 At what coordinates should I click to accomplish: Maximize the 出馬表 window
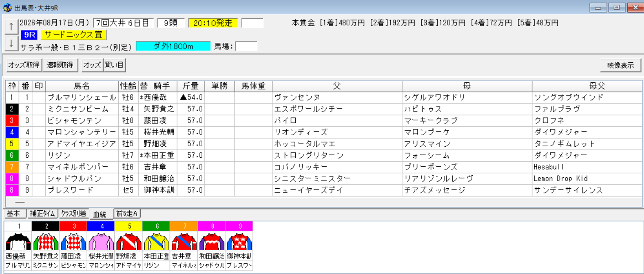click(616, 7)
